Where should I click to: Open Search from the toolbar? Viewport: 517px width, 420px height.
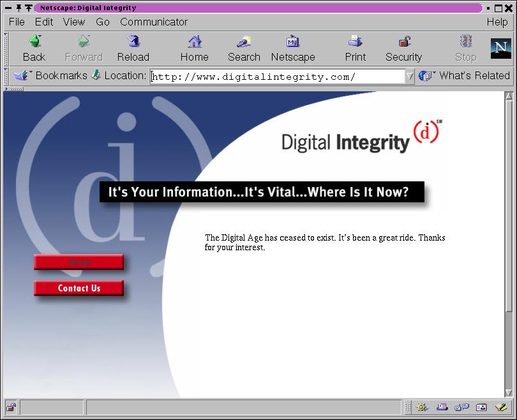244,42
